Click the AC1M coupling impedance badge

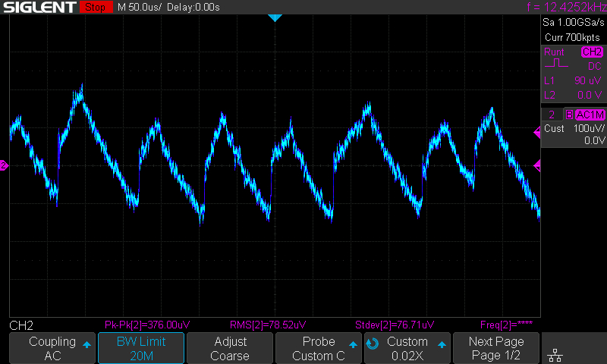coord(590,115)
